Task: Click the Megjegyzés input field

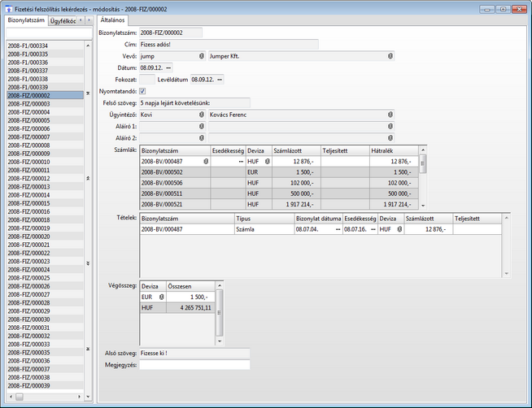Action: click(194, 365)
